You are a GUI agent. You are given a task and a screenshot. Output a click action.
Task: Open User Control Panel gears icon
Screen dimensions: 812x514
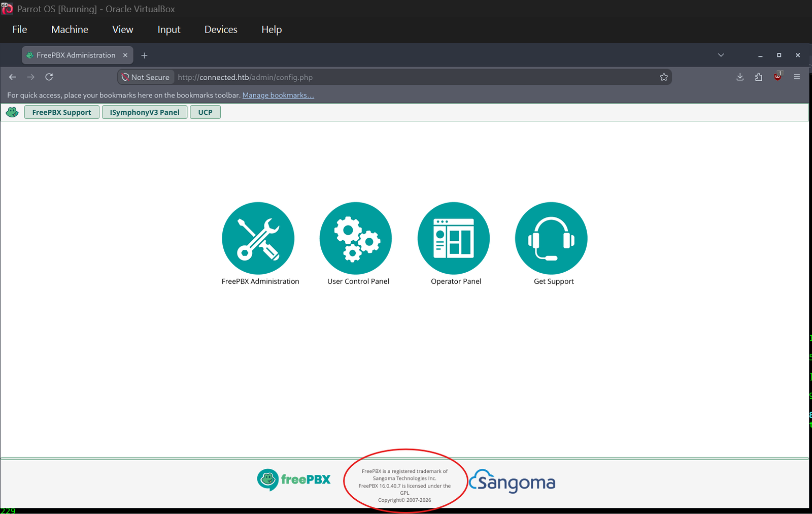[356, 238]
